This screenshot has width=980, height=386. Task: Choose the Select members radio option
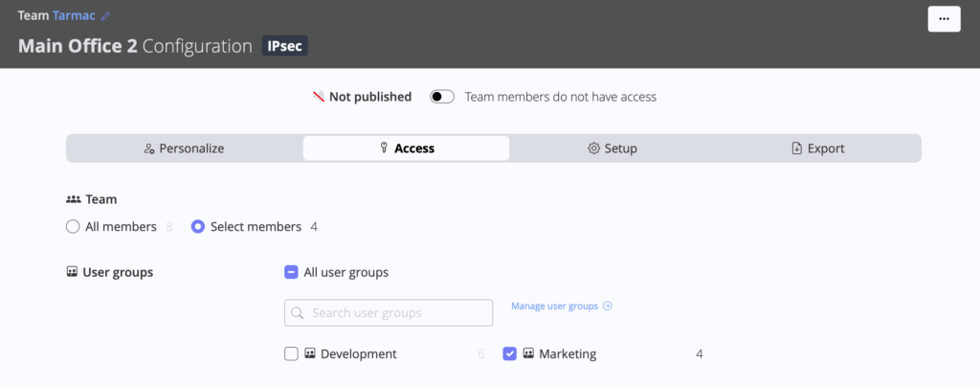click(x=198, y=227)
